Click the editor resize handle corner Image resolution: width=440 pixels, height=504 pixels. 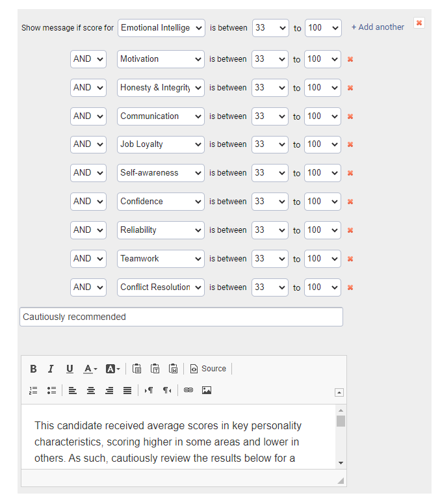pyautogui.click(x=341, y=481)
